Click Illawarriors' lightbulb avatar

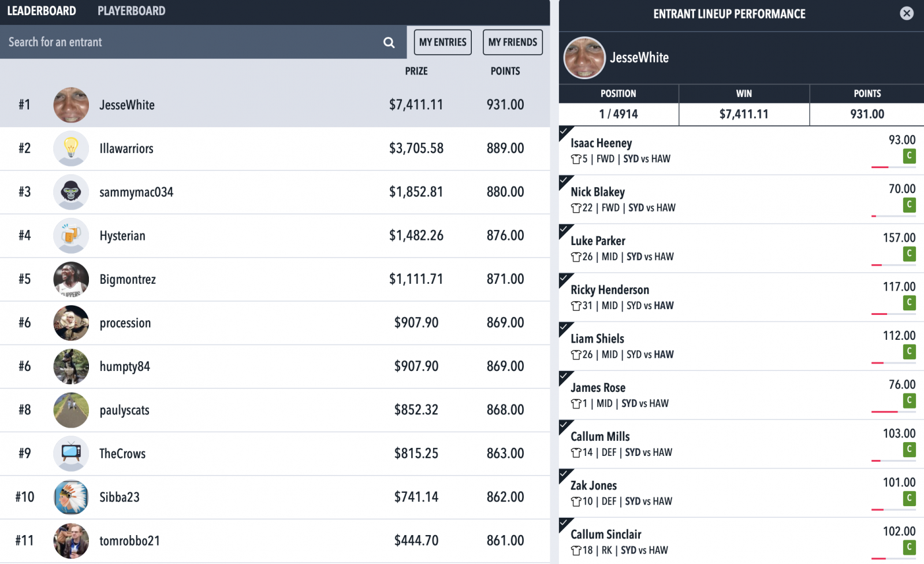coord(71,149)
